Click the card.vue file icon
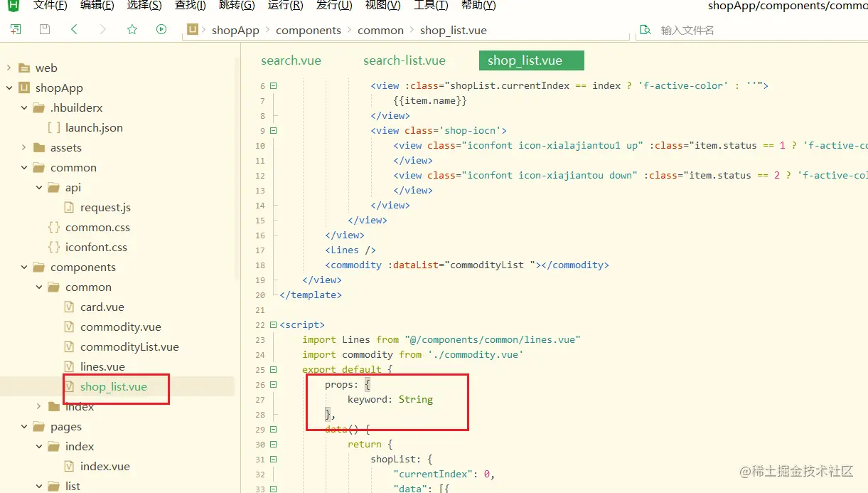This screenshot has height=493, width=868. (68, 307)
